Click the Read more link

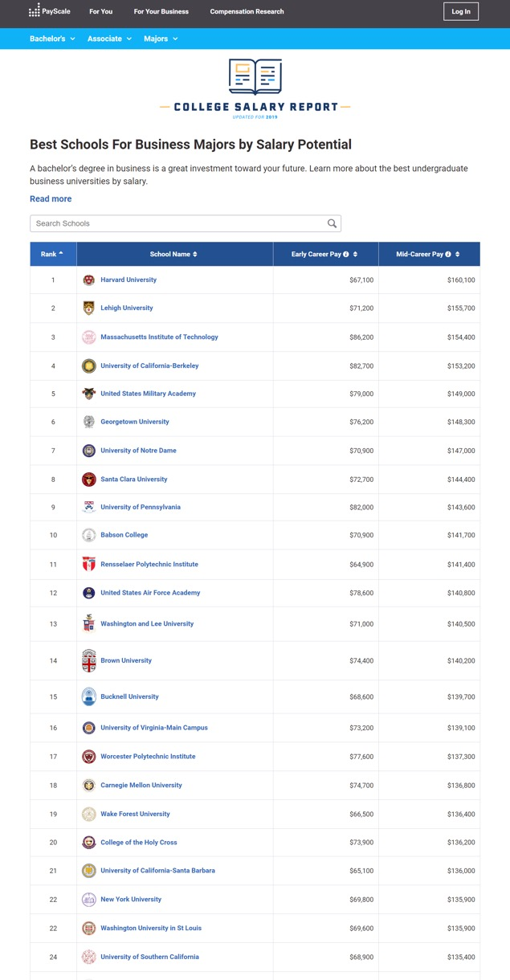[x=51, y=199]
